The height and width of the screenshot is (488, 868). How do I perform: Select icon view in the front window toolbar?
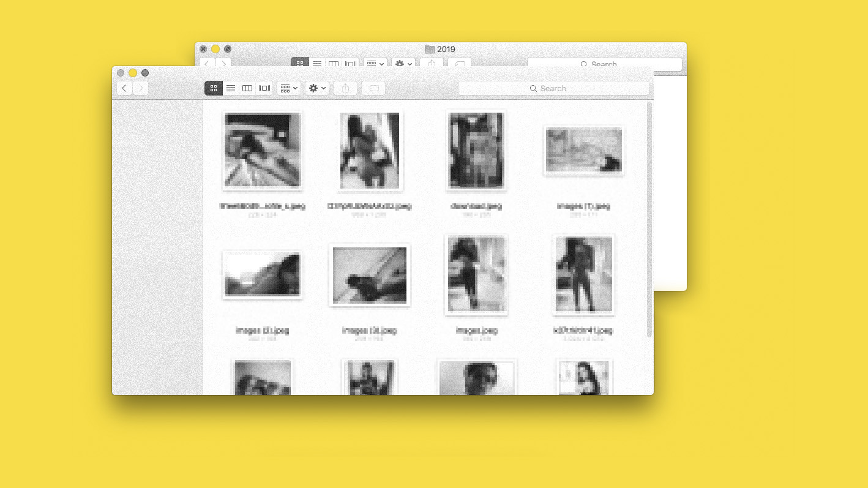(214, 88)
